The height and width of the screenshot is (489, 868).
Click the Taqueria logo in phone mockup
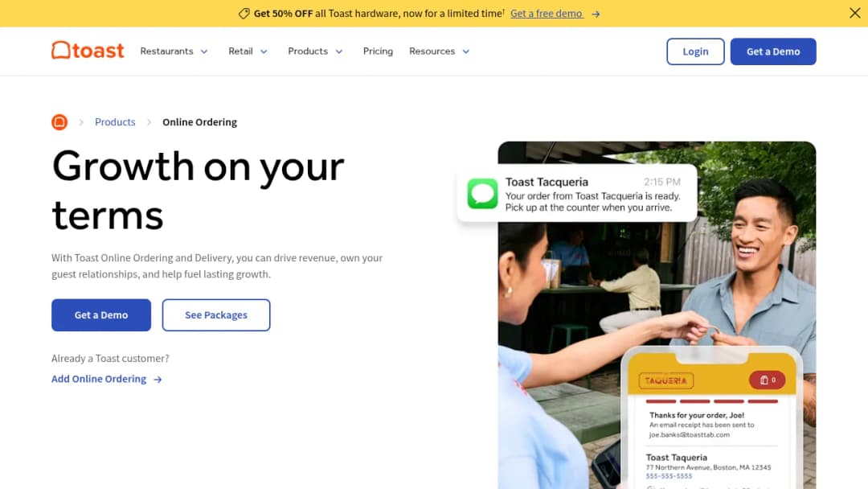[x=666, y=380]
